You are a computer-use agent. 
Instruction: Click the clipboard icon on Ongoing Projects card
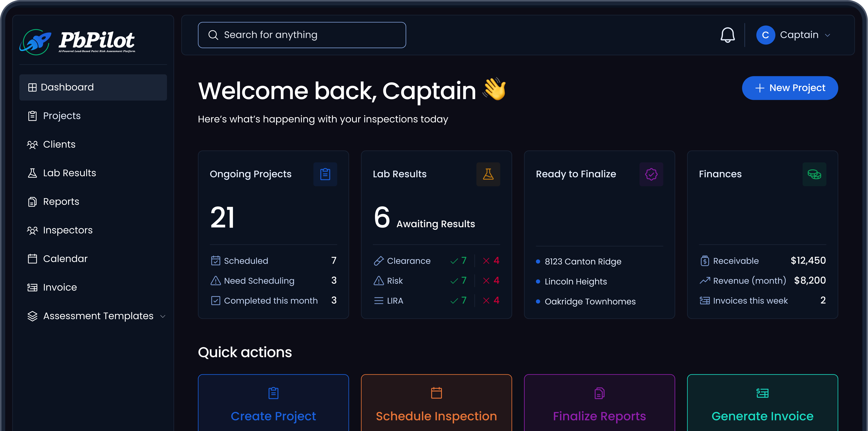(x=325, y=174)
